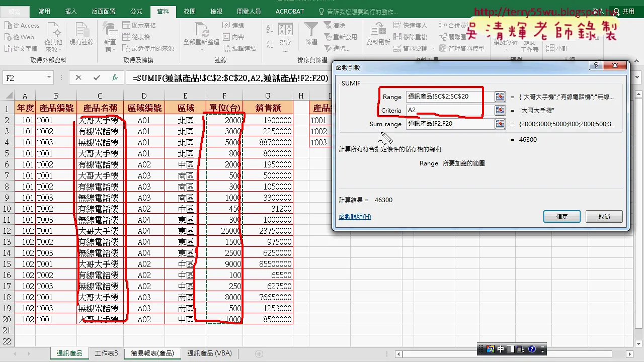Click into the Criteria input field
Viewport: 644px width, 362px height.
click(449, 110)
